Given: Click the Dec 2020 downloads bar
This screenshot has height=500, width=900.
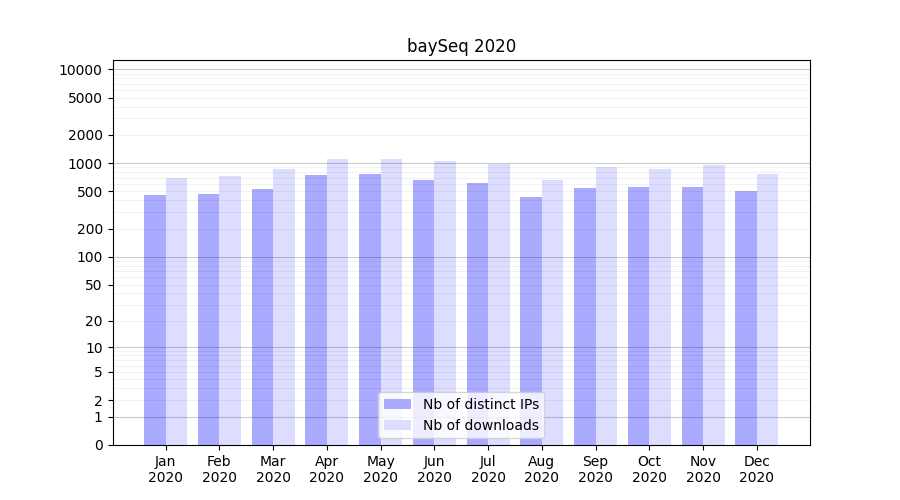Looking at the screenshot, I should pyautogui.click(x=768, y=310).
